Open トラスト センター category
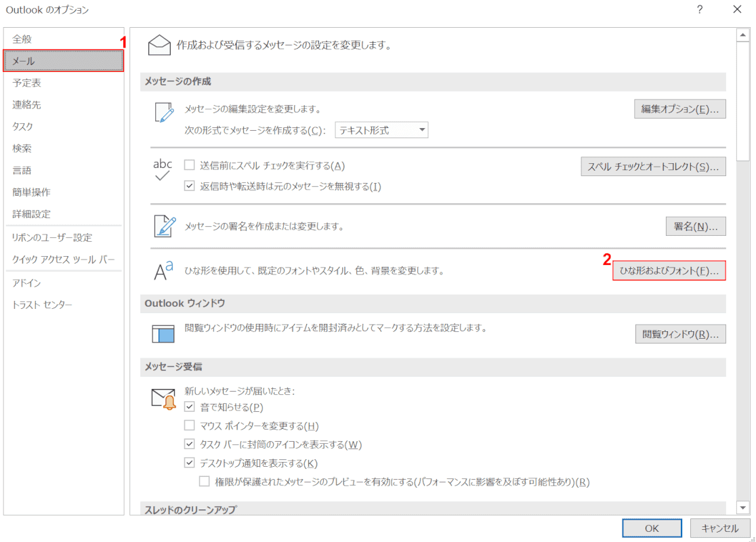756x542 pixels. pyautogui.click(x=64, y=305)
